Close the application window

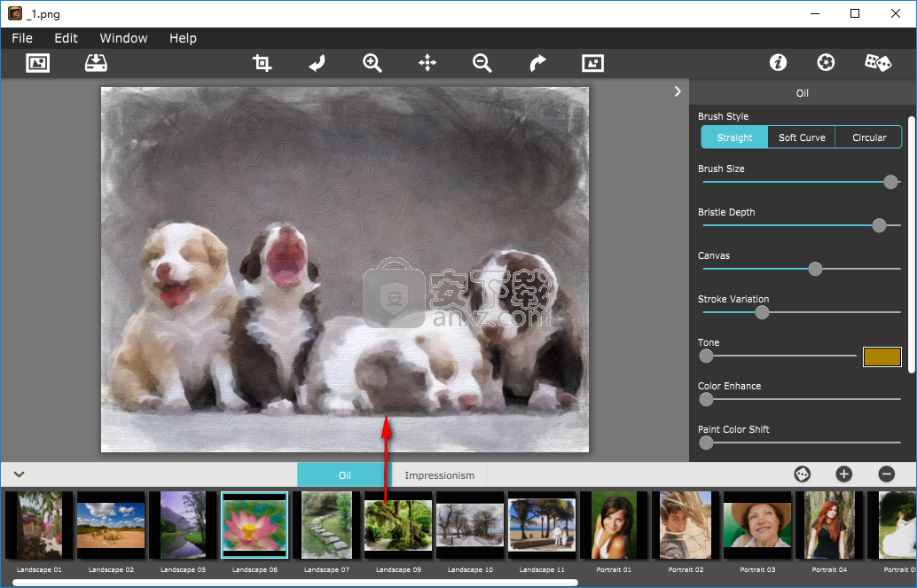tap(896, 13)
